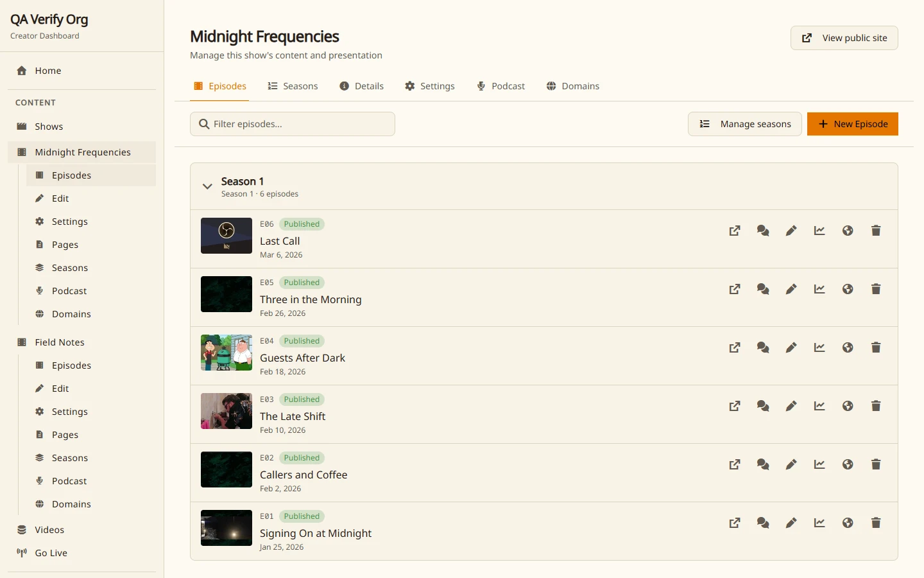This screenshot has height=578, width=924.
Task: Switch to the Seasons tab
Action: click(x=293, y=86)
